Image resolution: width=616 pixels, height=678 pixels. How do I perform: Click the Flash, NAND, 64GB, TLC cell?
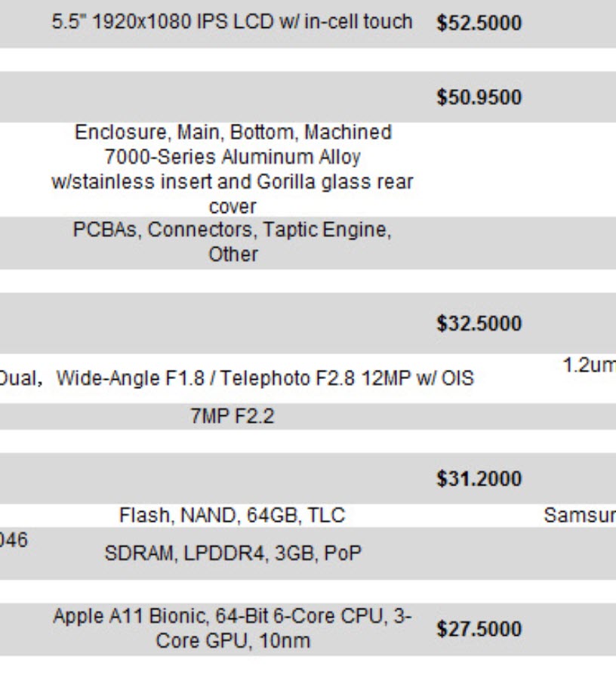click(232, 516)
